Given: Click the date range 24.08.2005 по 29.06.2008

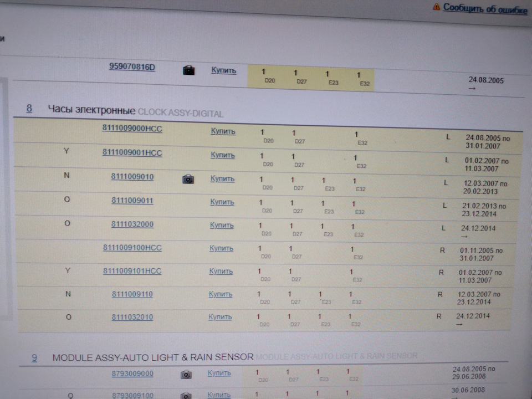Looking at the screenshot, I should (474, 372).
